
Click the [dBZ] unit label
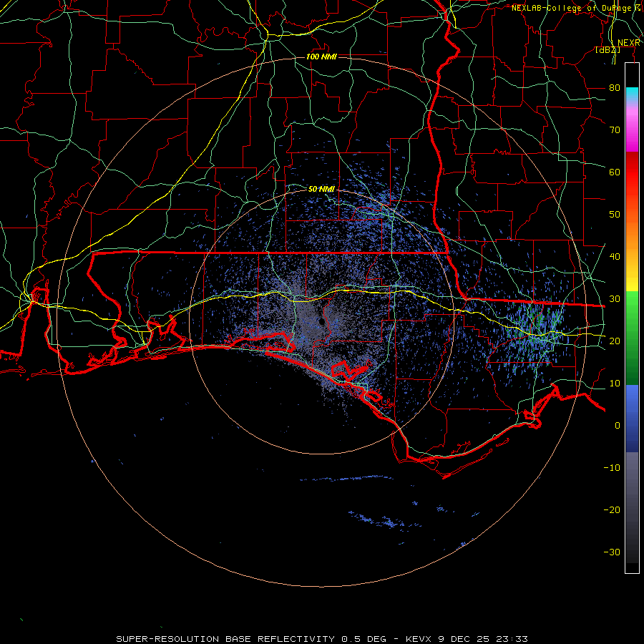tap(608, 49)
